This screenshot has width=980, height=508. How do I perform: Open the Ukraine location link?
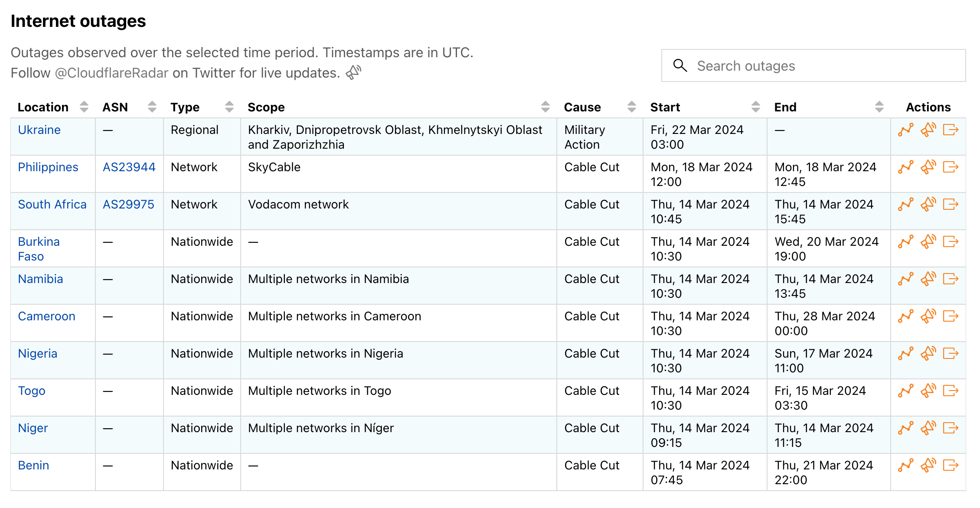(39, 130)
